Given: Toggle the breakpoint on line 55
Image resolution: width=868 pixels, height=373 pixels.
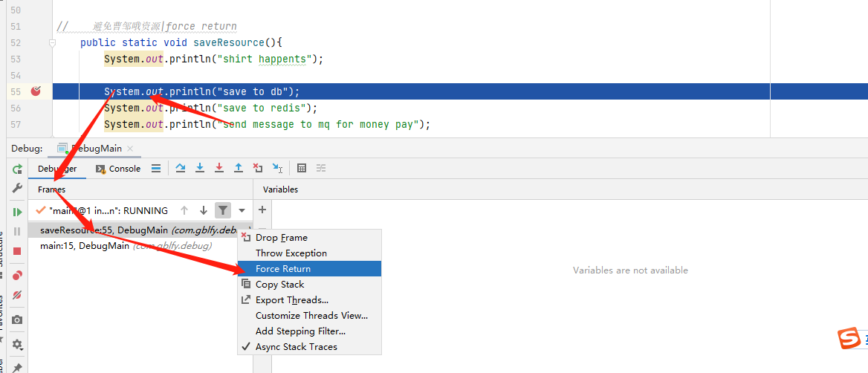Looking at the screenshot, I should pyautogui.click(x=36, y=91).
